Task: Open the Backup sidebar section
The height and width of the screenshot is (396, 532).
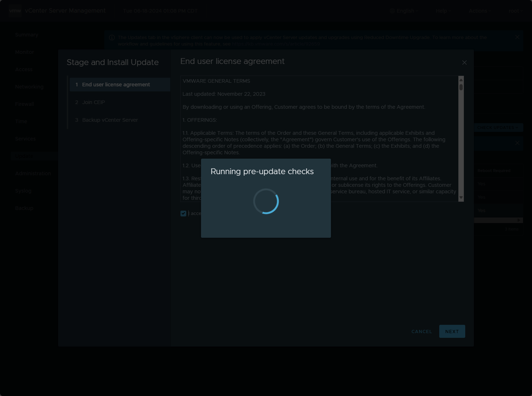Action: (24, 208)
